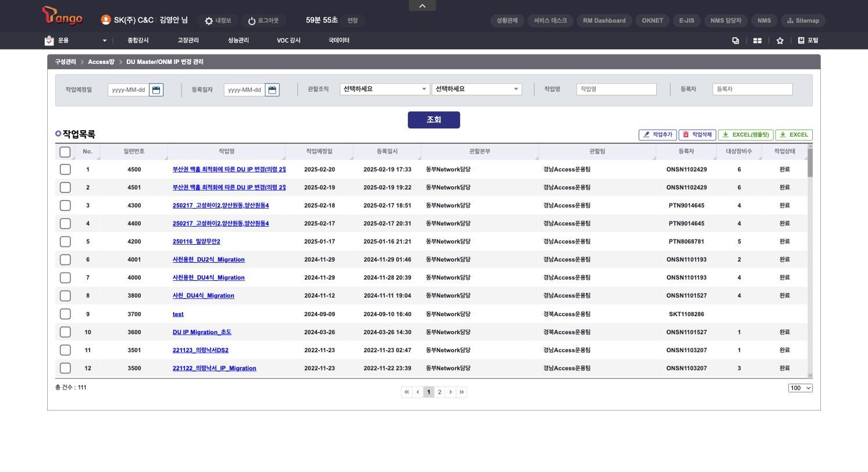
Task: Check the row for 221122_의령낙서_IP_Migration
Action: pos(65,368)
